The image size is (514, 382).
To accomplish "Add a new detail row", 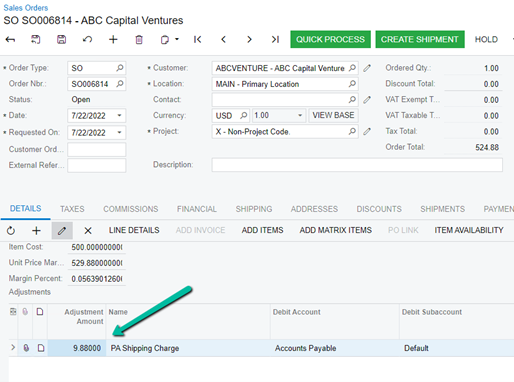I will tap(36, 230).
